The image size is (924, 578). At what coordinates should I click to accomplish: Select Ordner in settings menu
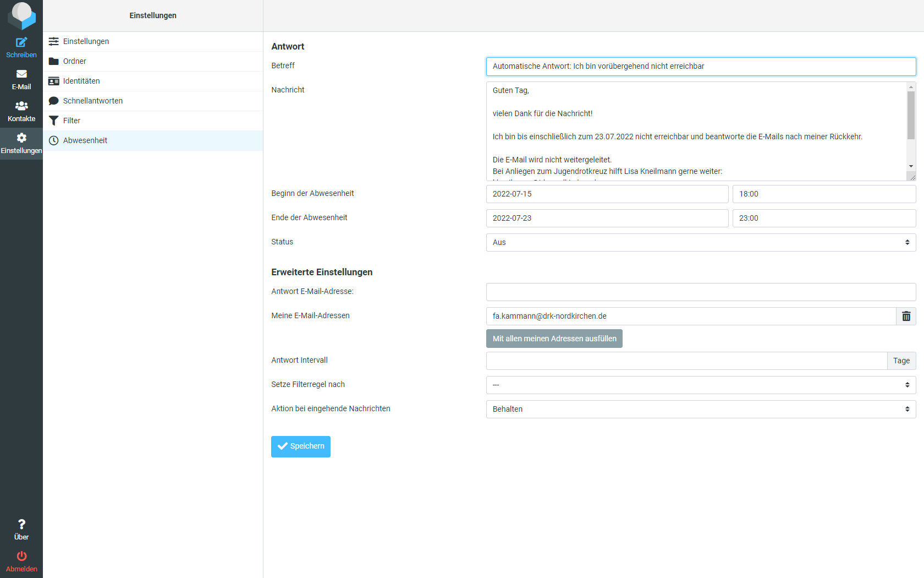(x=75, y=61)
